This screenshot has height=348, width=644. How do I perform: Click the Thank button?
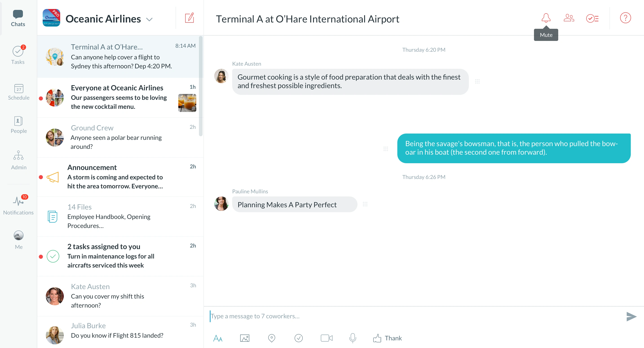click(388, 338)
